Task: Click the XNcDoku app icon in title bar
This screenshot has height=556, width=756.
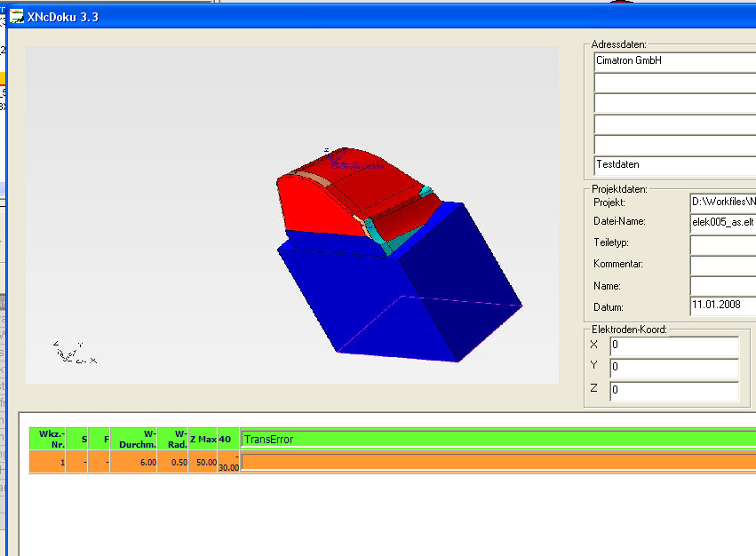Action: [x=16, y=16]
